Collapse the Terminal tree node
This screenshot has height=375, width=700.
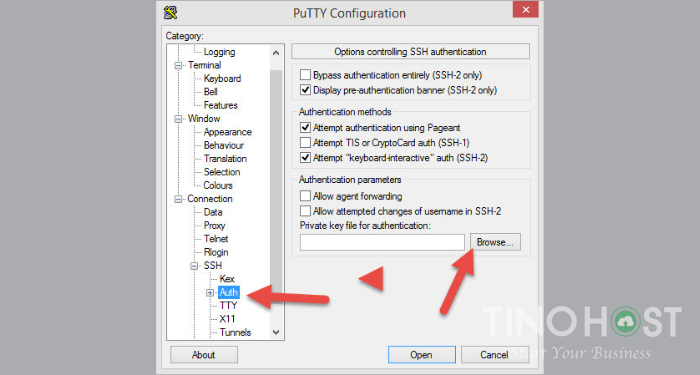178,66
